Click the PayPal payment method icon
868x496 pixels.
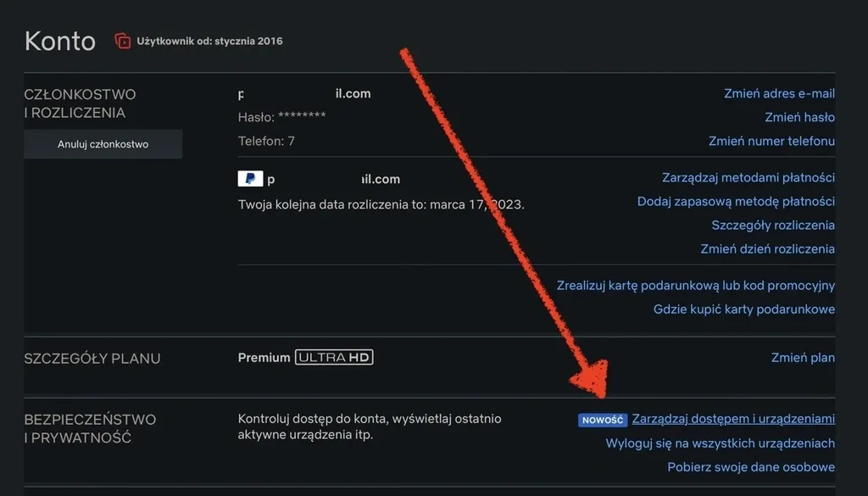[x=249, y=178]
